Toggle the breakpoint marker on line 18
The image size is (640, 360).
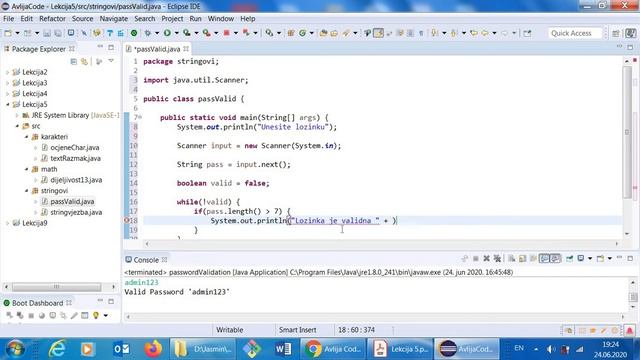pos(126,220)
